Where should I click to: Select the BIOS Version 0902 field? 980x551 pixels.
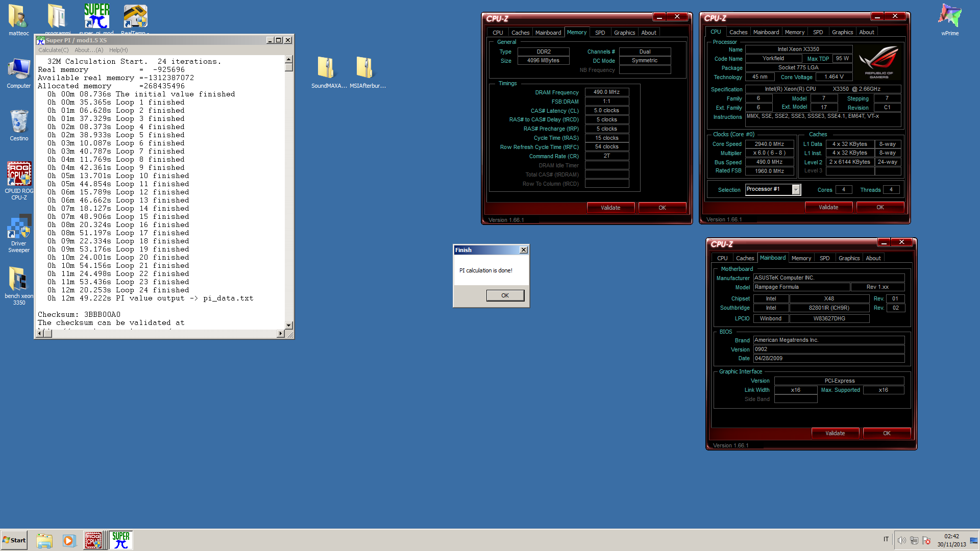tap(829, 349)
